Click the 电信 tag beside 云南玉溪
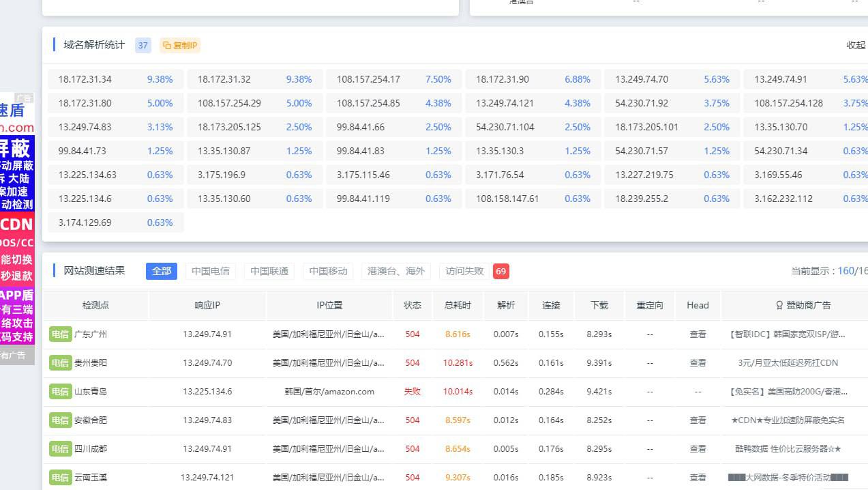868x490 pixels. point(60,478)
